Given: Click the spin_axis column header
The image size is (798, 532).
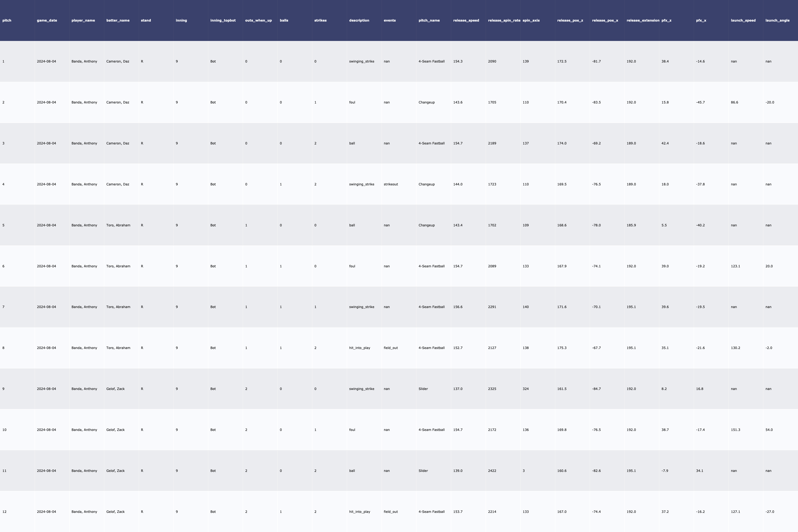Looking at the screenshot, I should pos(531,20).
